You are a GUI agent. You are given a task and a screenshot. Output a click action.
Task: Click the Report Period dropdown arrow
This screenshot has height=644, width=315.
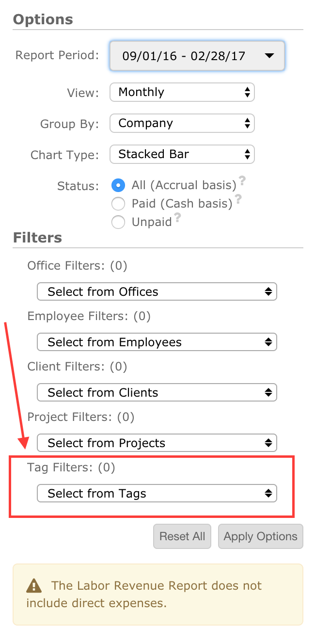pyautogui.click(x=269, y=56)
